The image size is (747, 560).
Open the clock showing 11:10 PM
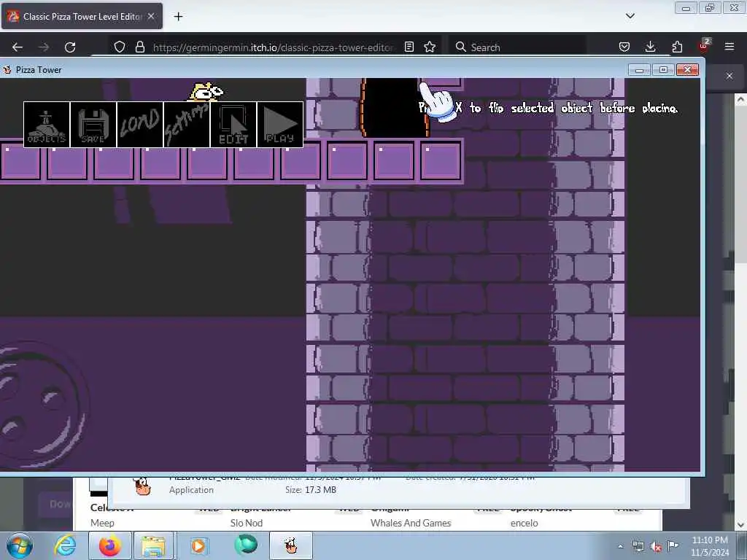[710, 546]
